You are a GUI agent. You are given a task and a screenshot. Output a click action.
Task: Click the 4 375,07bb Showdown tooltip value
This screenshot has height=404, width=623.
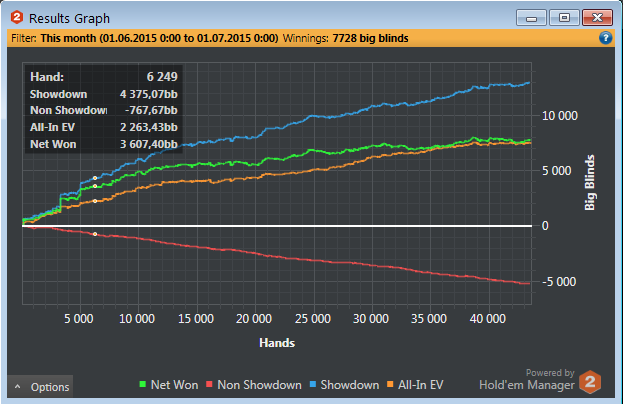coord(149,94)
